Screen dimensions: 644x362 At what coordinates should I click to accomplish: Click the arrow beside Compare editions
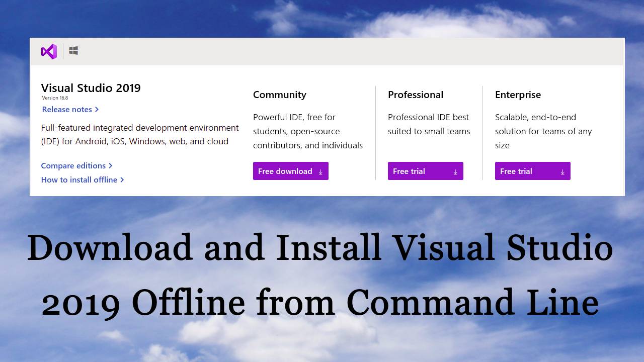click(109, 165)
